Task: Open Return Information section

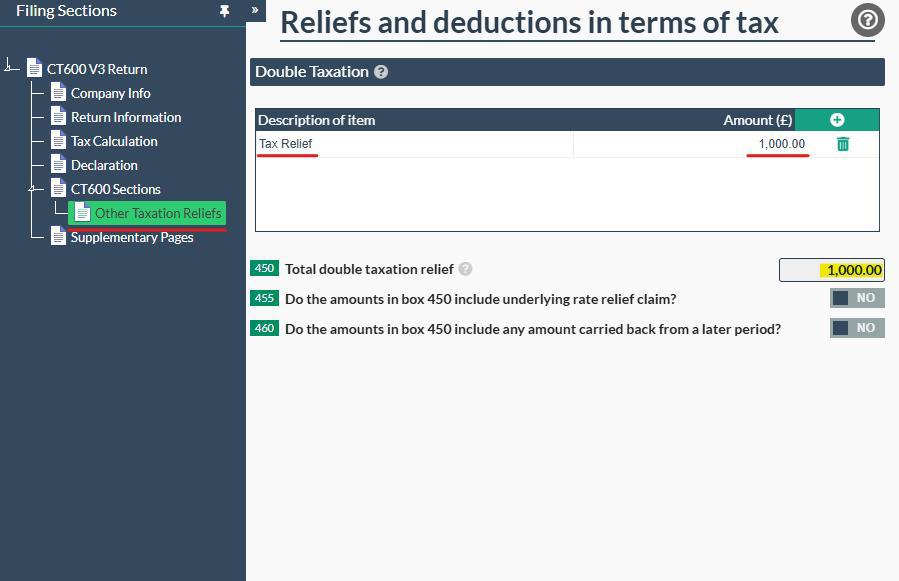Action: pos(126,117)
